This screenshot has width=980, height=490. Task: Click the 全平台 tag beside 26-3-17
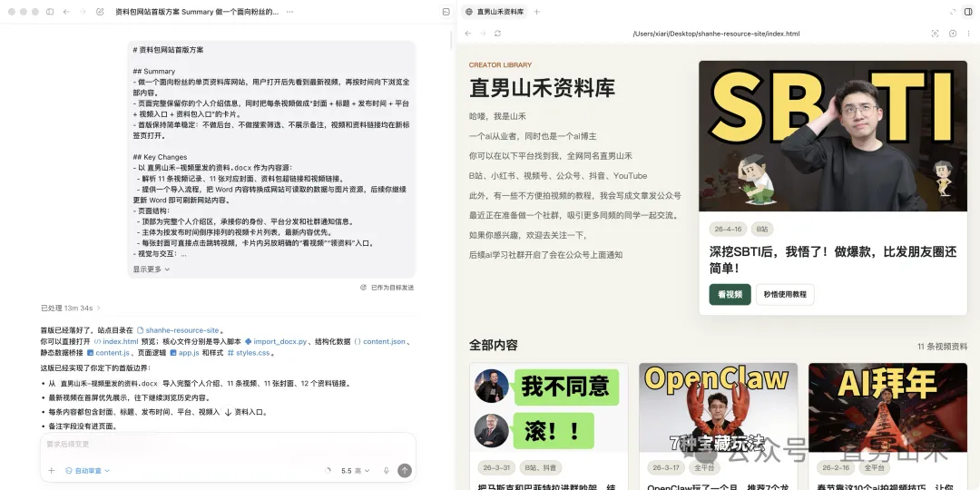click(704, 467)
